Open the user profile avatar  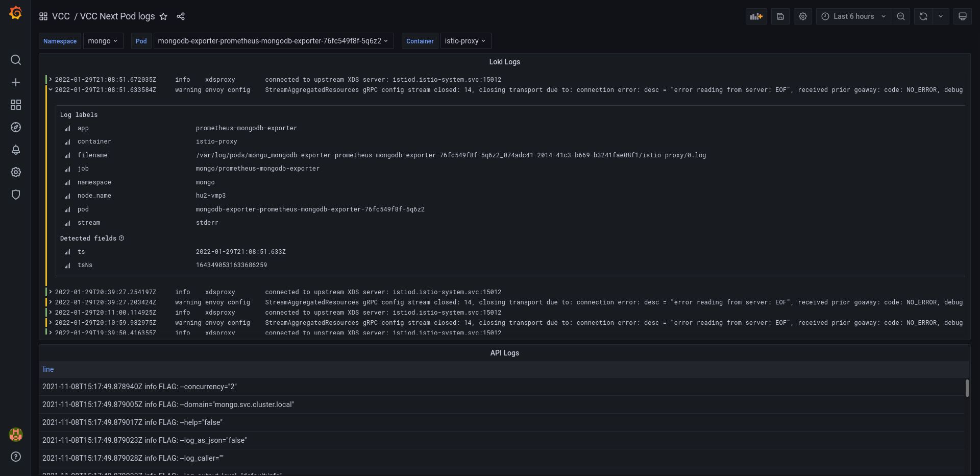16,435
